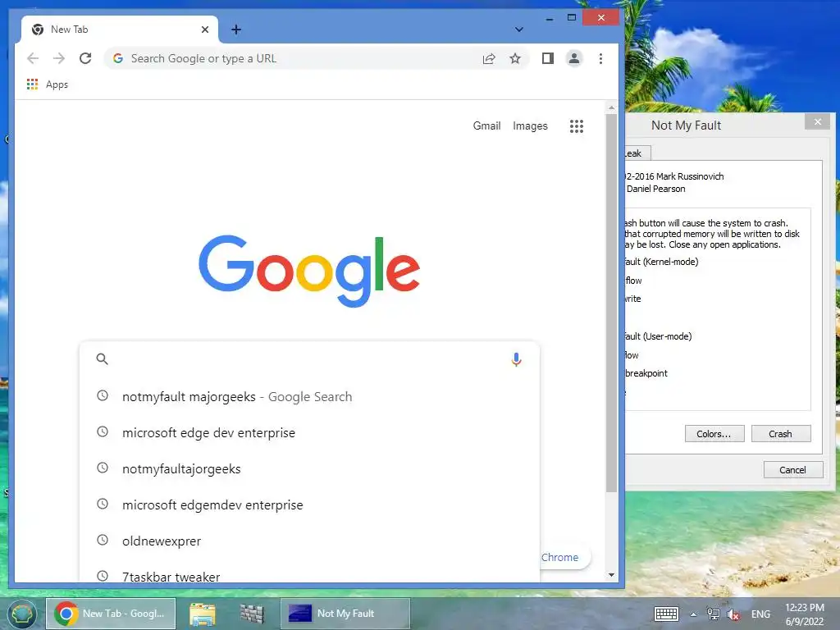Open Gmail link
The image size is (840, 630).
tap(486, 126)
